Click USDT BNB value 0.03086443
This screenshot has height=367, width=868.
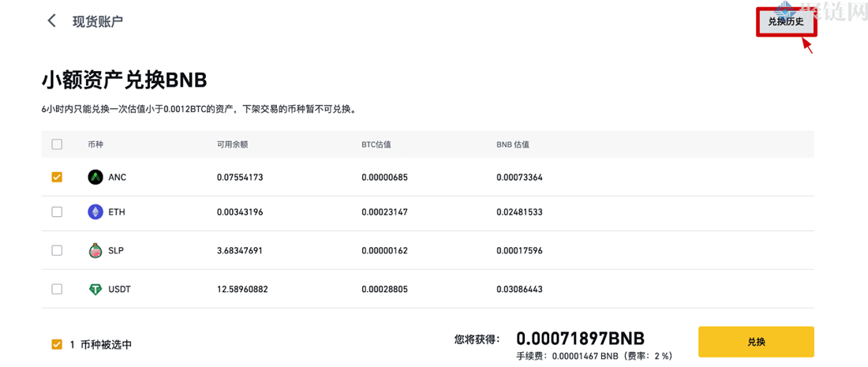519,289
